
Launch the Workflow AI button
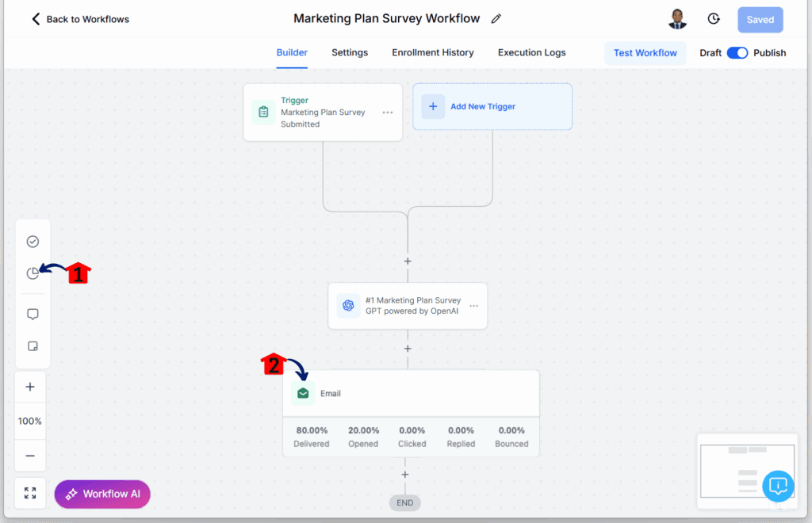coord(102,494)
